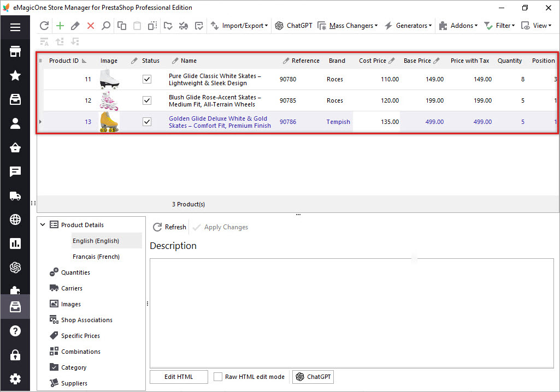
Task: Select reference cell 90785
Action: [x=288, y=100]
